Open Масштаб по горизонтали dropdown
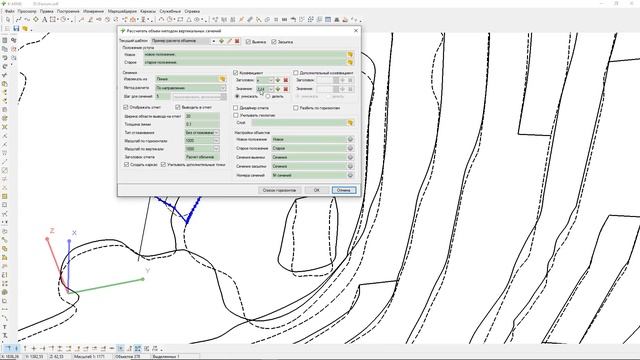 (x=216, y=141)
